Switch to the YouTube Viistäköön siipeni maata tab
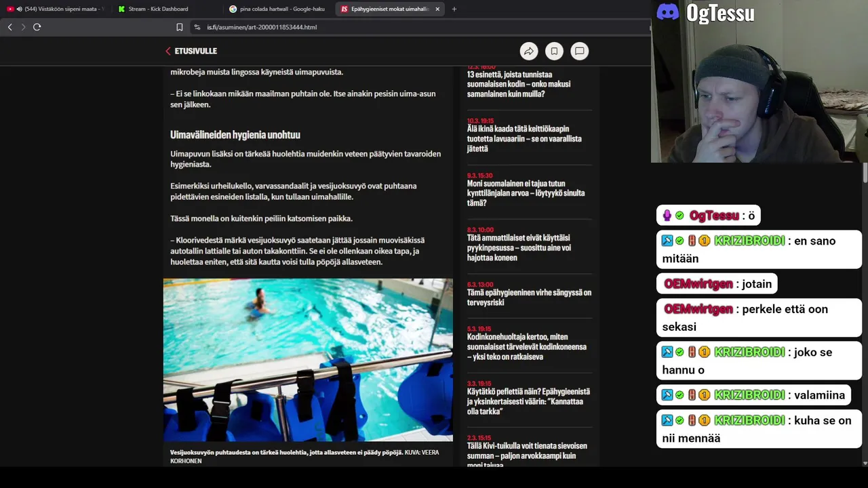 (56, 9)
